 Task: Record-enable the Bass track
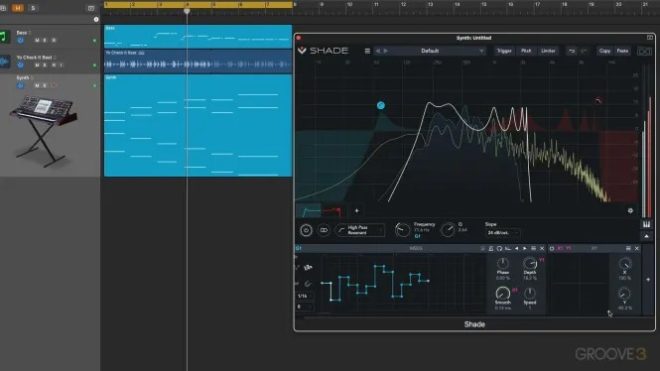53,40
